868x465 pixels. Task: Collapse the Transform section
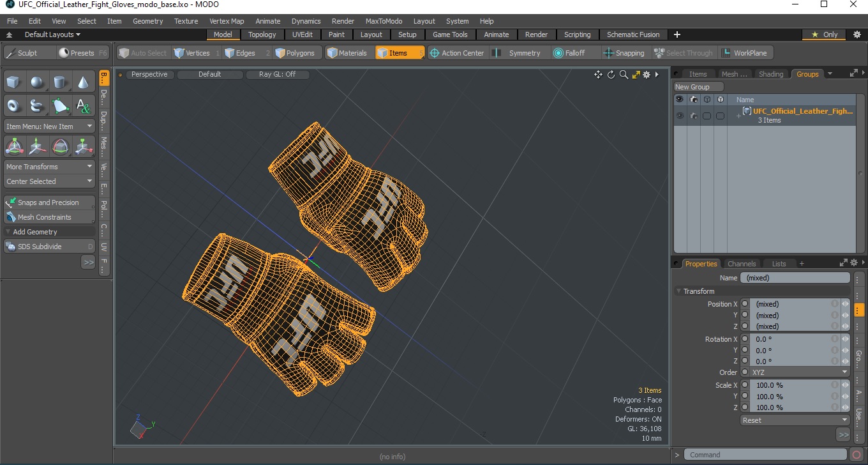click(679, 291)
